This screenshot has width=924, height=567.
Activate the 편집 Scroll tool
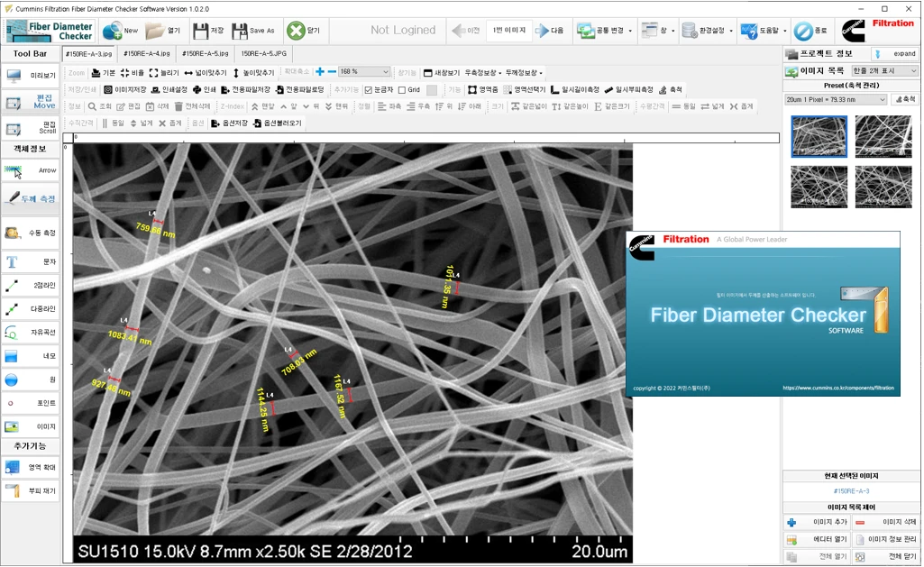point(31,127)
